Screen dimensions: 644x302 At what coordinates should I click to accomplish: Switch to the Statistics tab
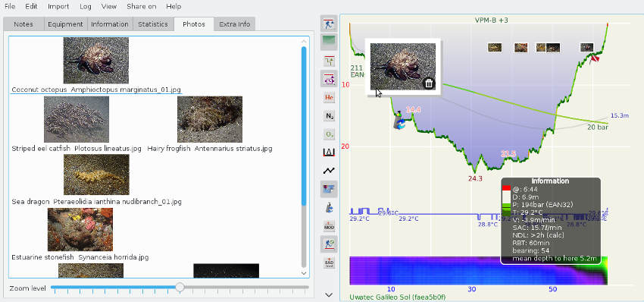coord(153,24)
